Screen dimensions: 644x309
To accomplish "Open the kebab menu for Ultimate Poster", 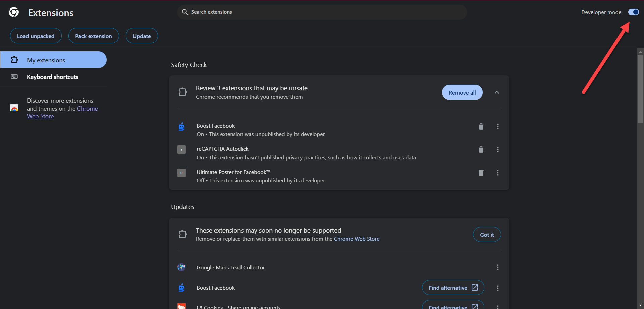I will [x=498, y=173].
